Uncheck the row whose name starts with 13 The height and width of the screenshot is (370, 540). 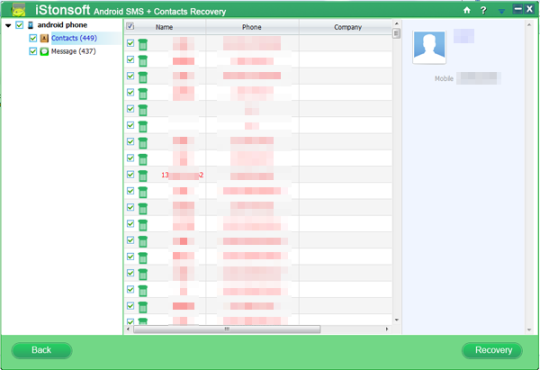[x=131, y=174]
